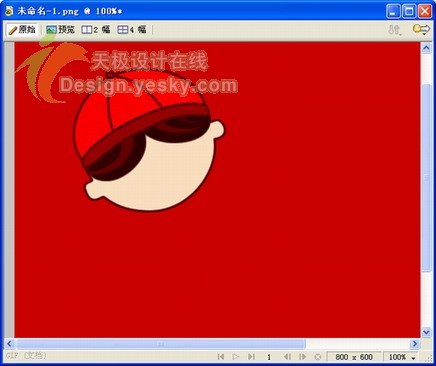Click the horizontal scrollbar left arrow
The width and height of the screenshot is (436, 366).
(x=9, y=344)
